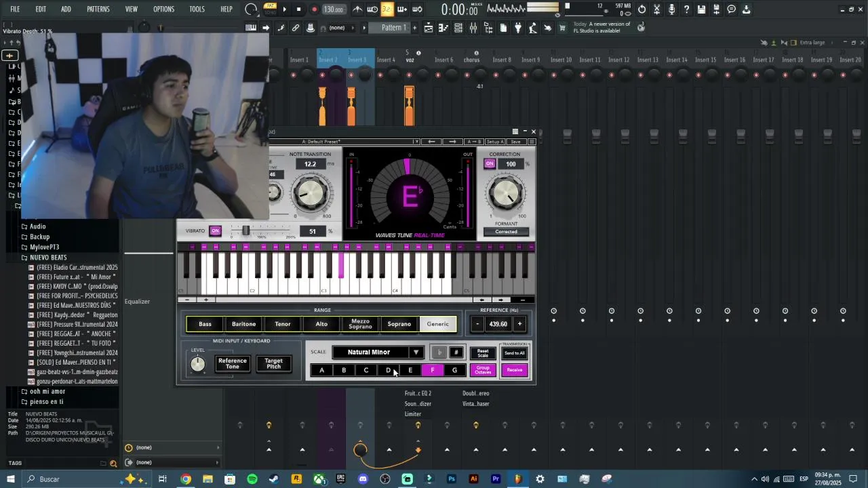The image size is (868, 488).
Task: Click the stamp tool icon in toolbar
Action: coord(311,28)
